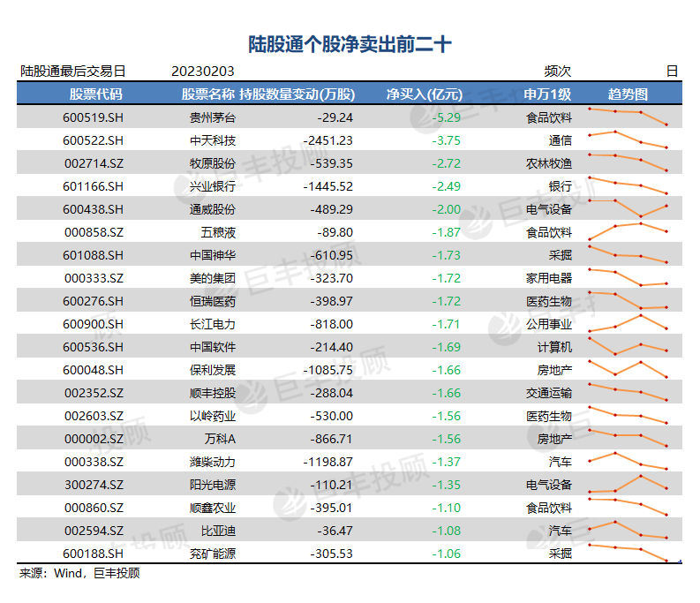Select stock code 601166.SH
The image size is (700, 603).
coord(93,186)
